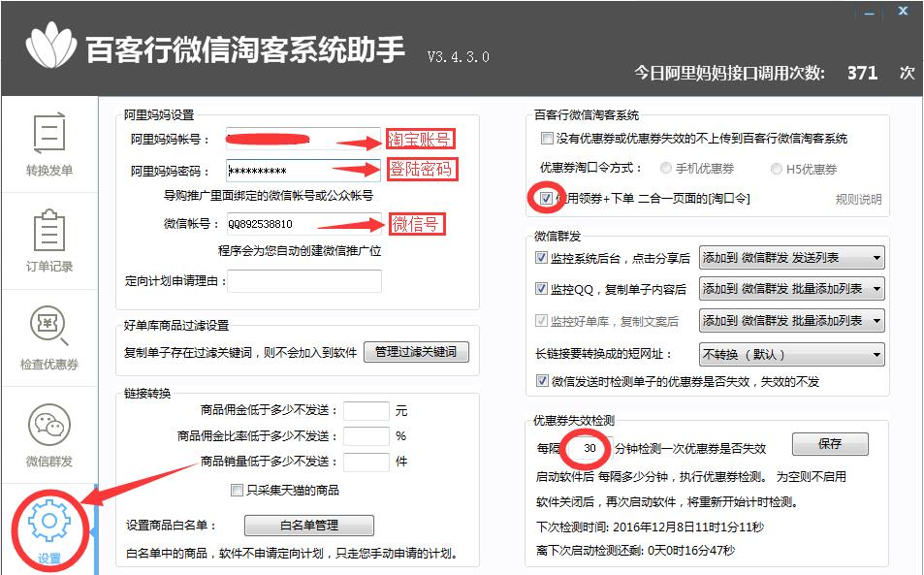Viewport: 924px width, 575px height.
Task: Focus the 商品销量低于多少不发送 field
Action: pos(366,462)
